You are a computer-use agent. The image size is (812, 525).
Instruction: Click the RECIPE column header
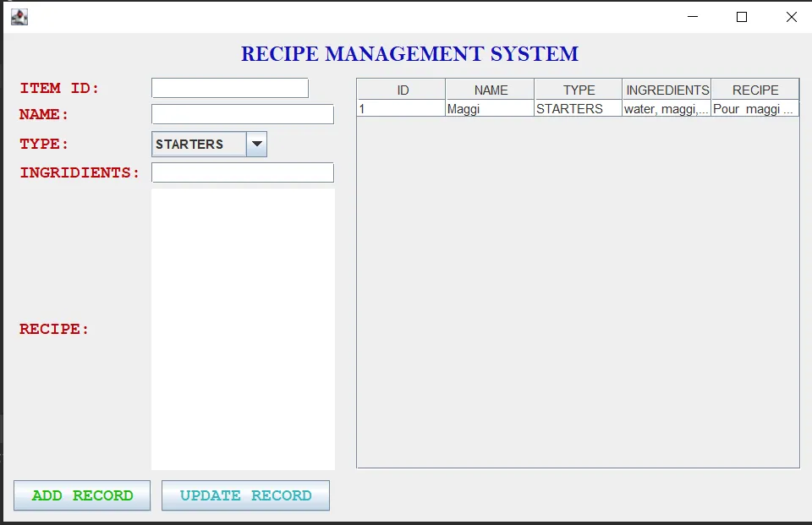pyautogui.click(x=755, y=89)
